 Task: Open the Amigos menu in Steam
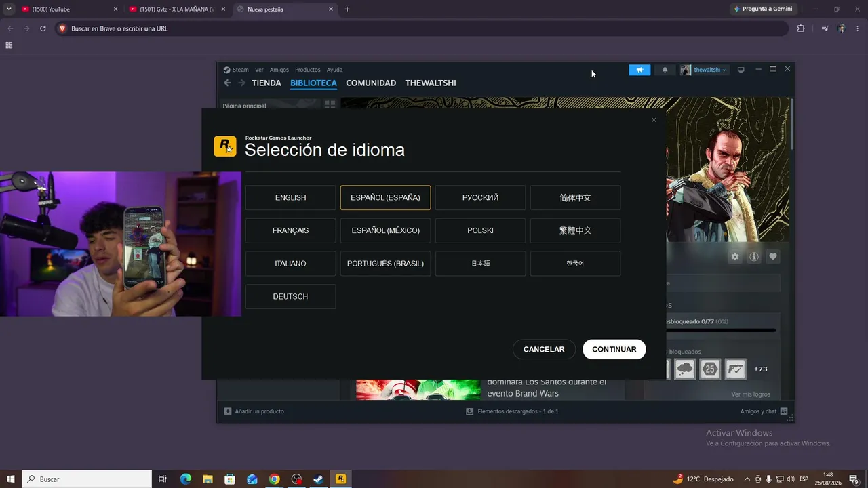(279, 70)
